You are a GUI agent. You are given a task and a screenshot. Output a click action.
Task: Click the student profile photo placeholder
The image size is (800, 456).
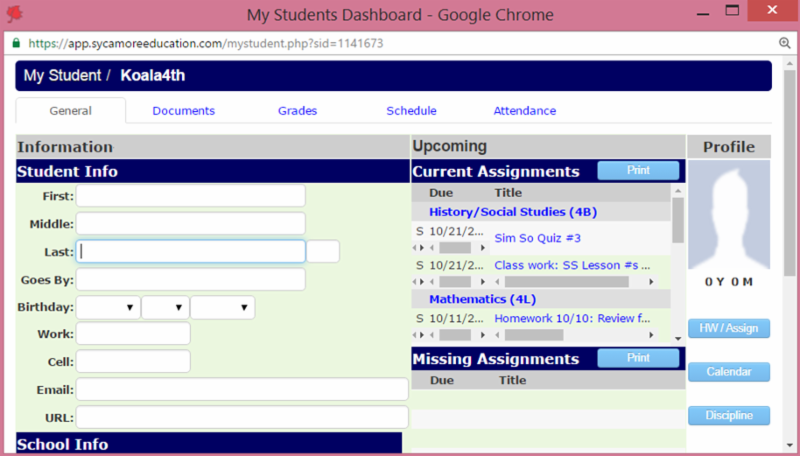[729, 215]
